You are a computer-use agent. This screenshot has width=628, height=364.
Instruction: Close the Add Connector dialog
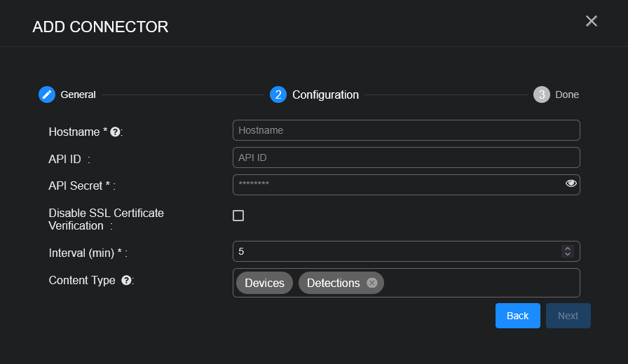tap(592, 21)
